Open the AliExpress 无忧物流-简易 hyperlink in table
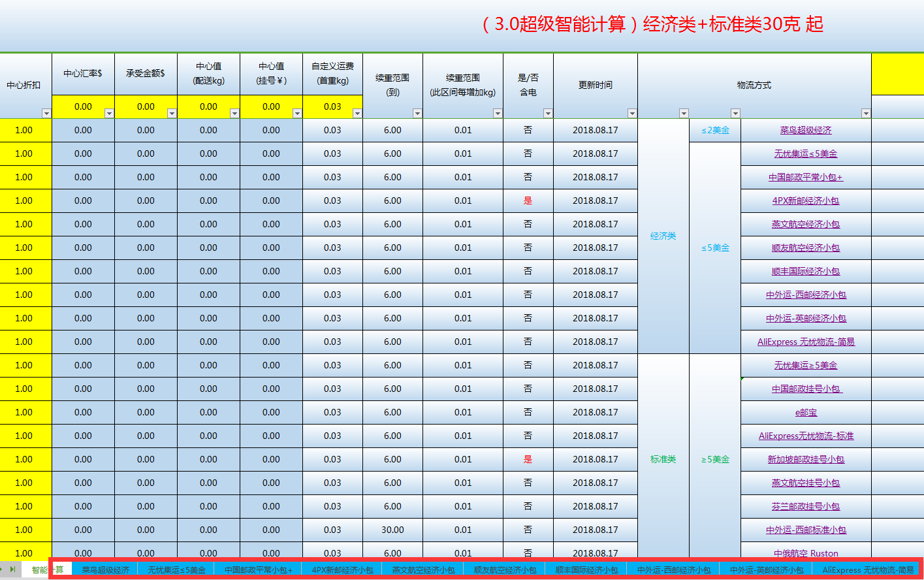 (x=806, y=342)
